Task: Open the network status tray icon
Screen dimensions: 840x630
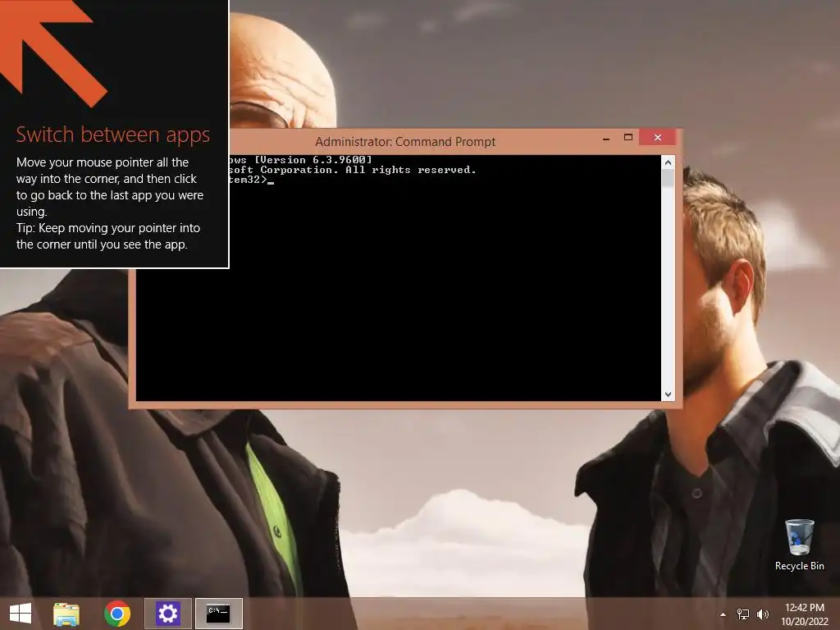Action: 743,614
